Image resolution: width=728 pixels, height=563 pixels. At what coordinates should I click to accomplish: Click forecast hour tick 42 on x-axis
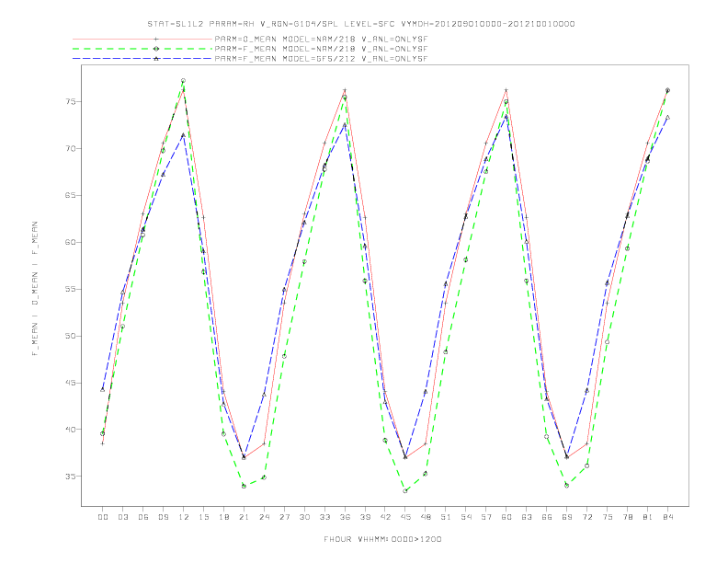[x=385, y=517]
